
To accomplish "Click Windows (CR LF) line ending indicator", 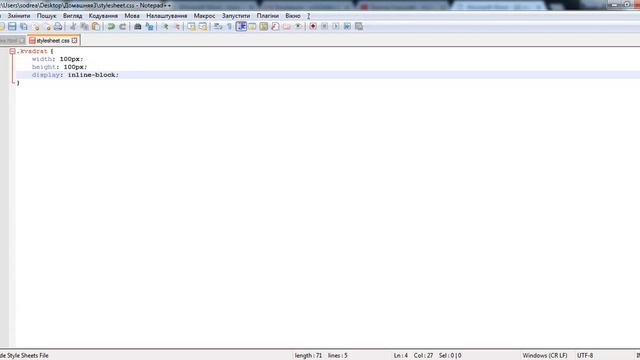I will 545,356.
